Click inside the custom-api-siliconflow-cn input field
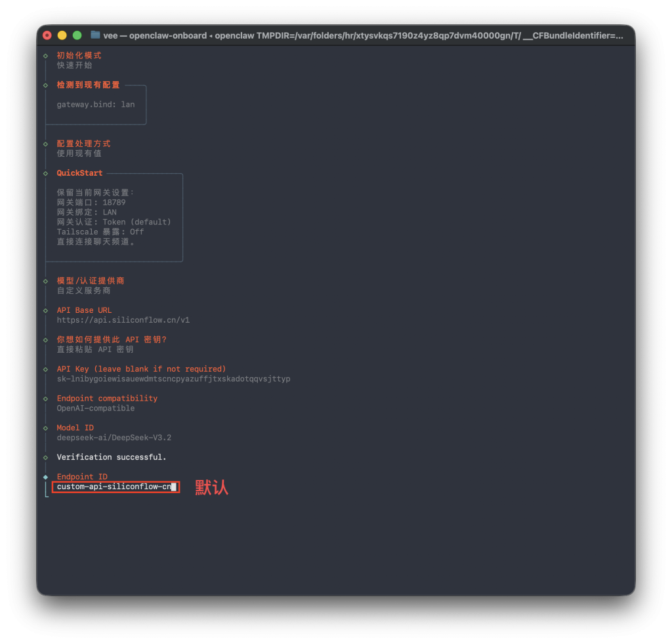The image size is (672, 644). click(x=115, y=487)
